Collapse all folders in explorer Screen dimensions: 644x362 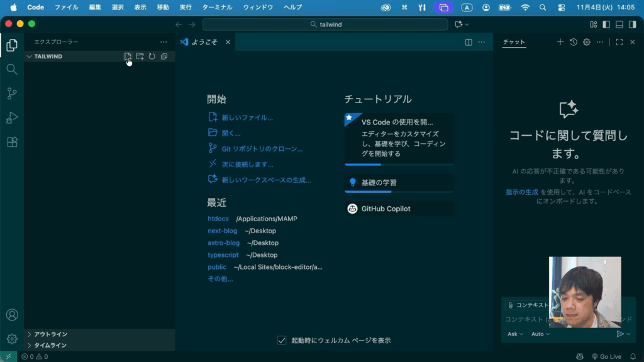(x=164, y=57)
